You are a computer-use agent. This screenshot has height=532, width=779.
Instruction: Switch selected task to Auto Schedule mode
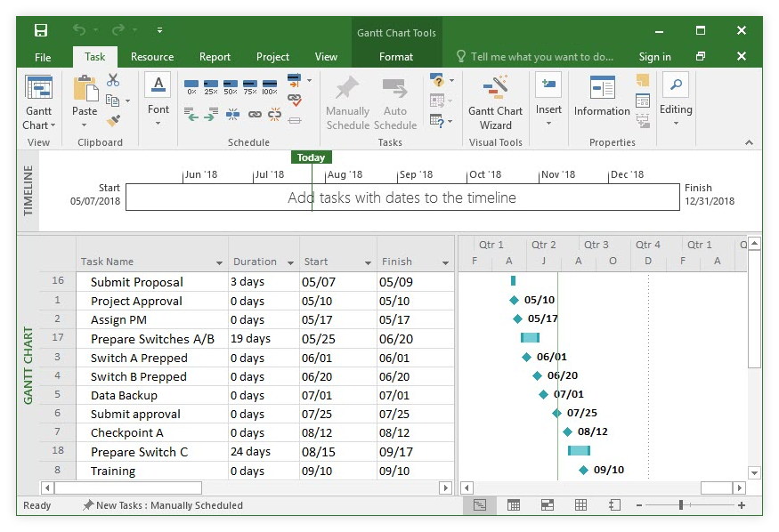tap(395, 101)
